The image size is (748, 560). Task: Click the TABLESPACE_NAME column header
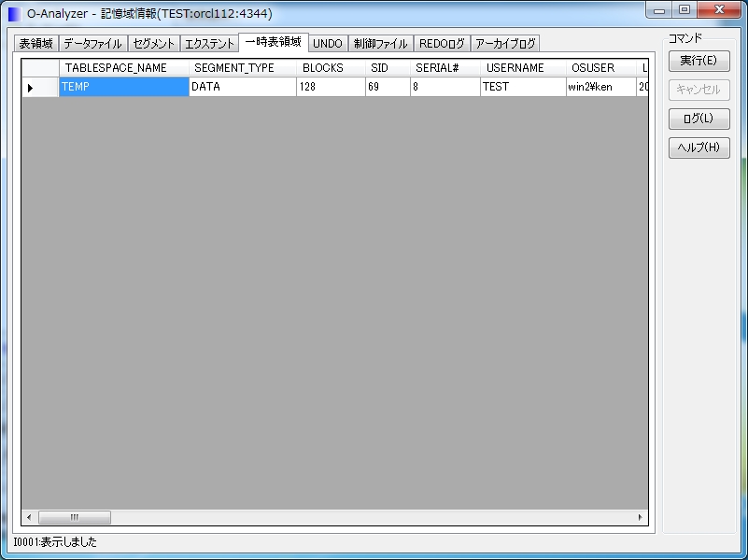[x=123, y=68]
